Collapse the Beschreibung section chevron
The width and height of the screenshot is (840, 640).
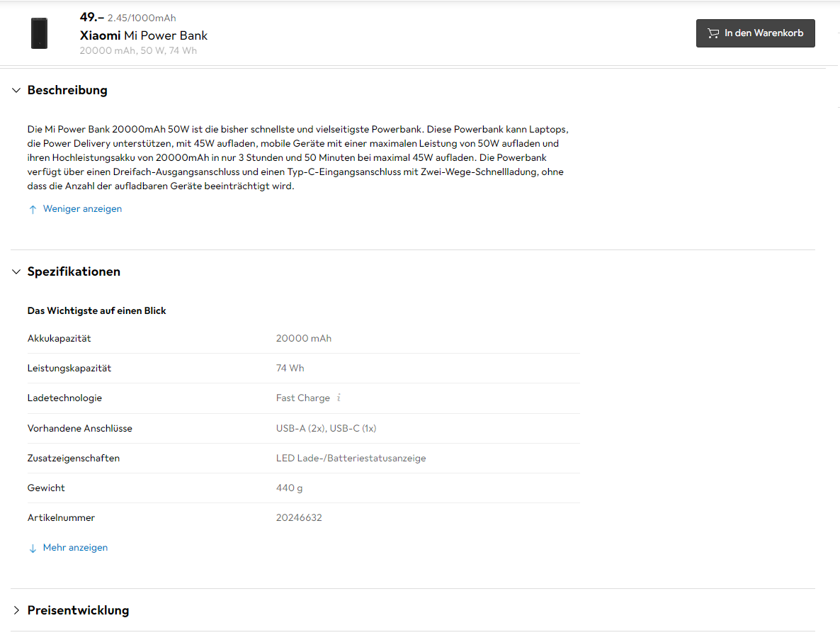point(16,90)
